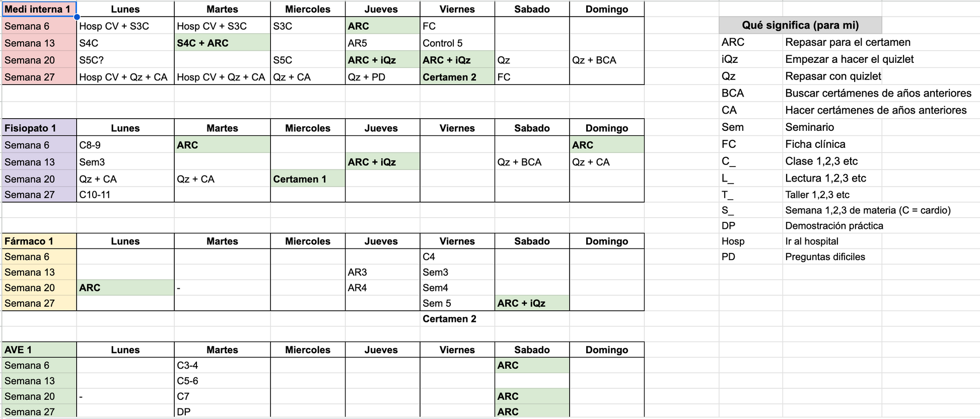Select the 'Qué significa (para mi)' legend header

(800, 25)
